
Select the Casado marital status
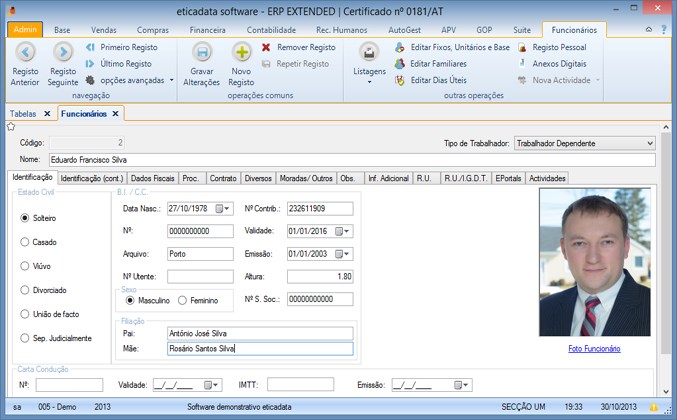point(25,241)
